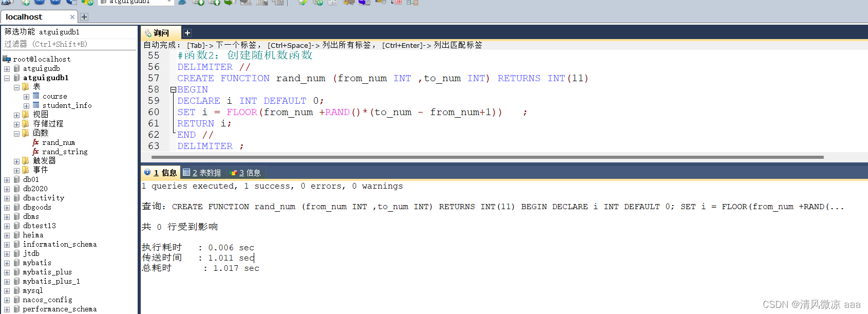Click the root@localhost server icon
The image size is (868, 314).
[x=7, y=59]
